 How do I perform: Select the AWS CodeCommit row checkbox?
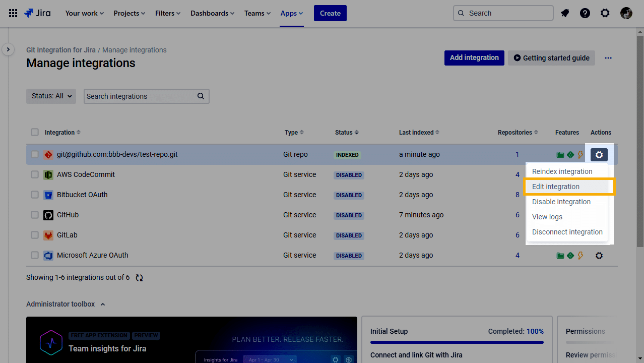(35, 174)
